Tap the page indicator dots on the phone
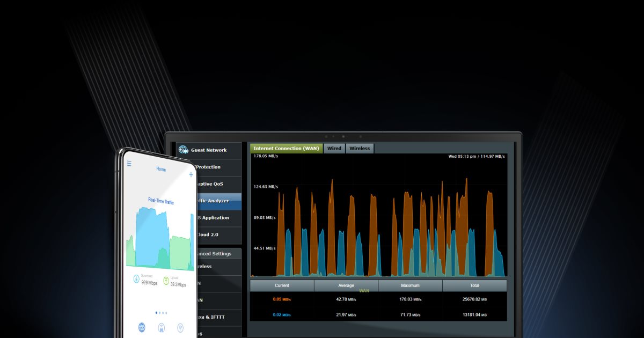644x338 pixels. 161,312
